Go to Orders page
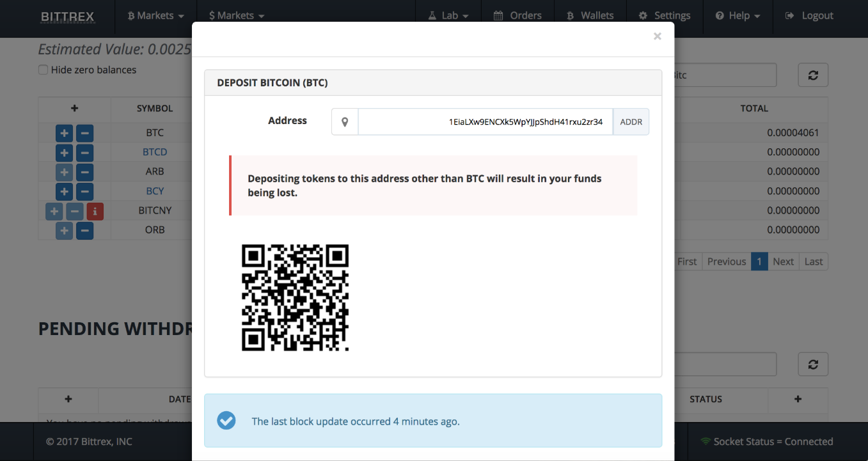Screen dimensions: 868x461 [517, 15]
